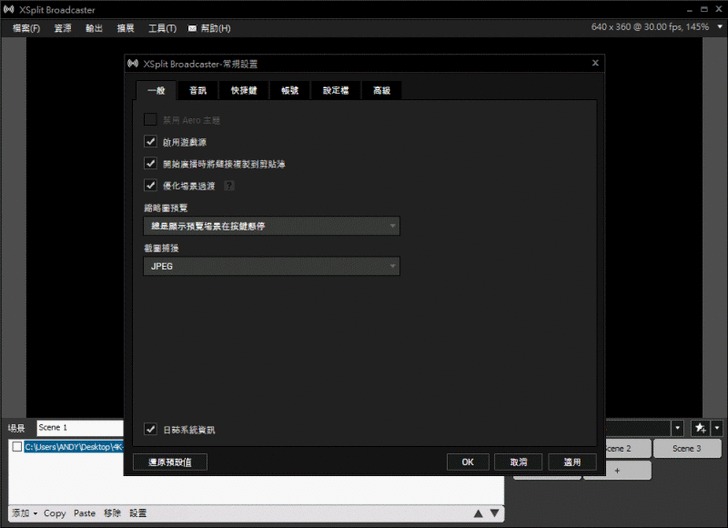
Task: Open the 資源 menu
Action: pos(63,28)
